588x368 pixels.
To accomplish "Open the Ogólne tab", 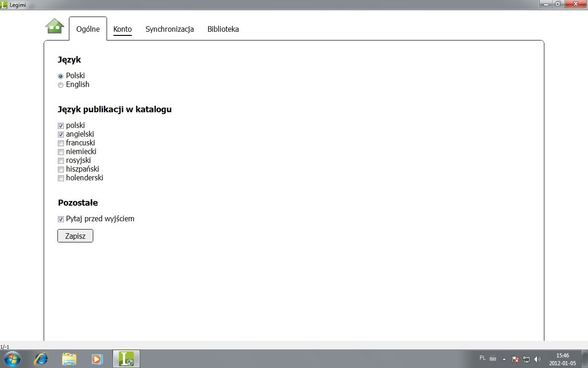I will point(88,29).
